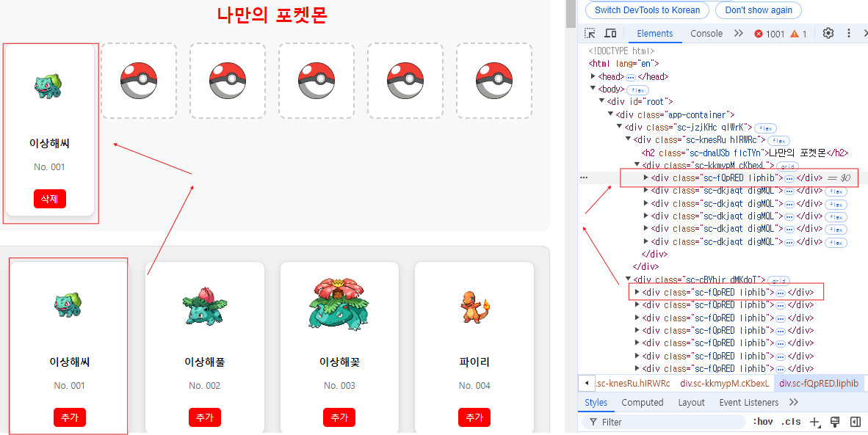
Task: Select breadcrumb div.sc-fQpRED.liphib
Action: pos(819,383)
